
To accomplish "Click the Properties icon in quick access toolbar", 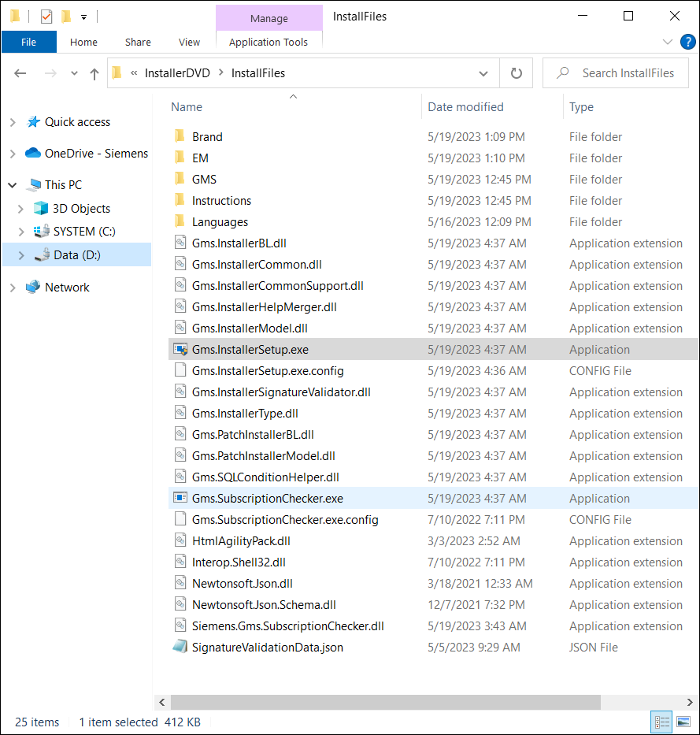I will [46, 16].
